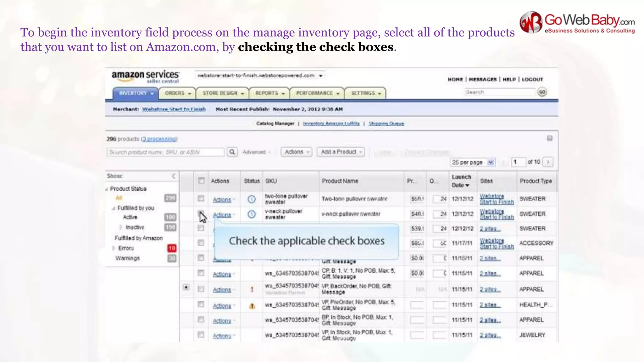
Task: Click the orange warning status icon
Action: 252,306
